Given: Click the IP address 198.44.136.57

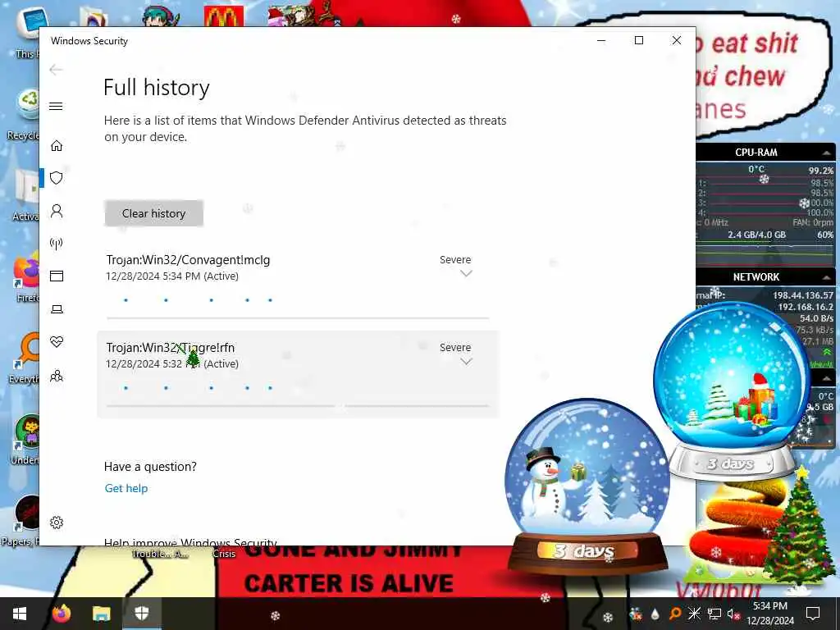Looking at the screenshot, I should point(802,295).
